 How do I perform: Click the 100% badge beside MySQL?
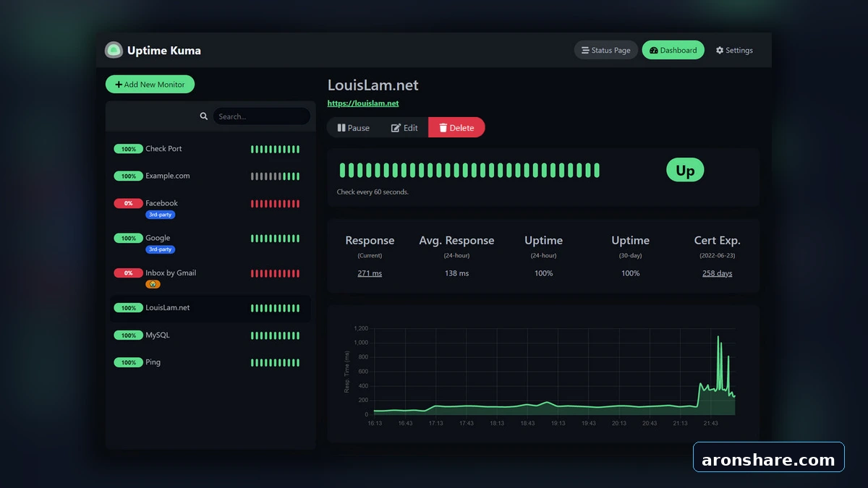pos(128,335)
